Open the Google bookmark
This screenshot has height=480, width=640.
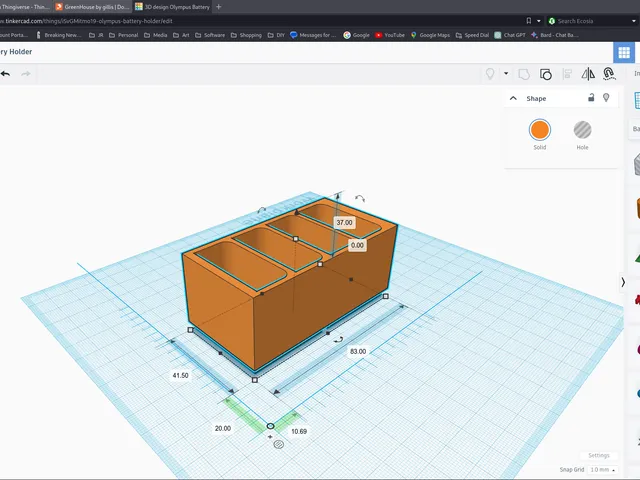coord(356,35)
